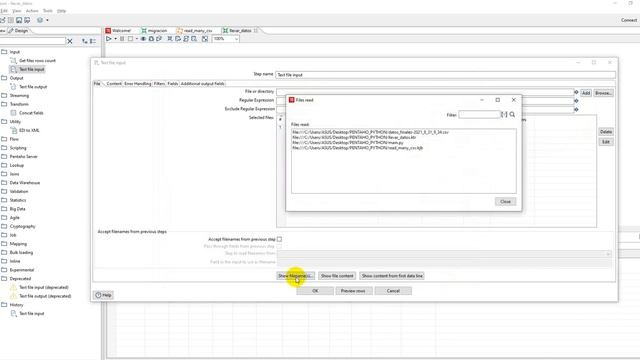Image resolution: width=640 pixels, height=360 pixels.
Task: Click the Filter input in Files read dialog
Action: pos(480,115)
